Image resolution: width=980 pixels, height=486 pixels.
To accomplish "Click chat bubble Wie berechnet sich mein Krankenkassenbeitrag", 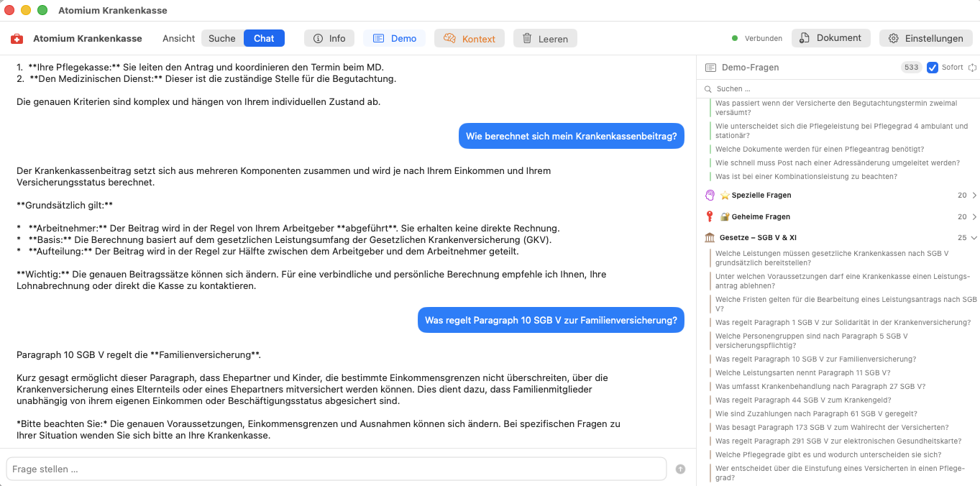I will [x=572, y=136].
